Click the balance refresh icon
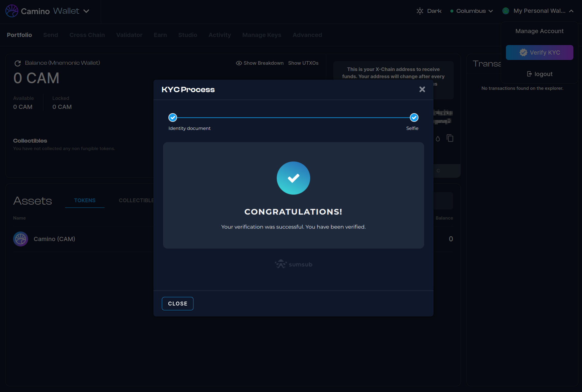 point(18,63)
